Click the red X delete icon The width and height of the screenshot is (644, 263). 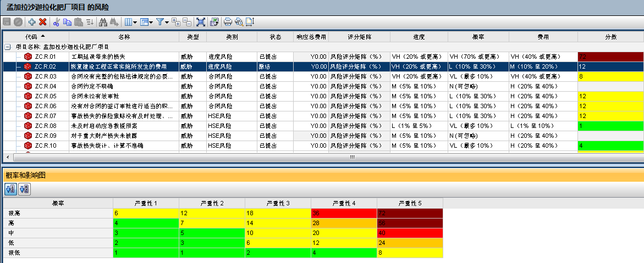point(42,22)
